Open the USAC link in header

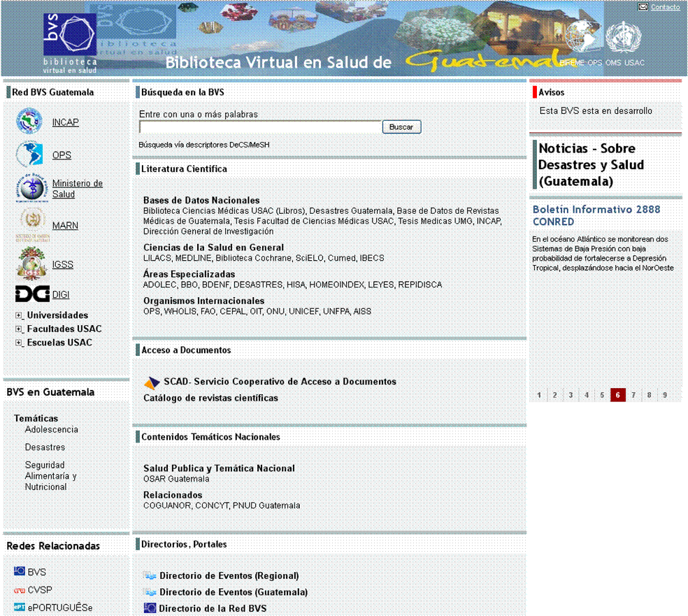(634, 63)
